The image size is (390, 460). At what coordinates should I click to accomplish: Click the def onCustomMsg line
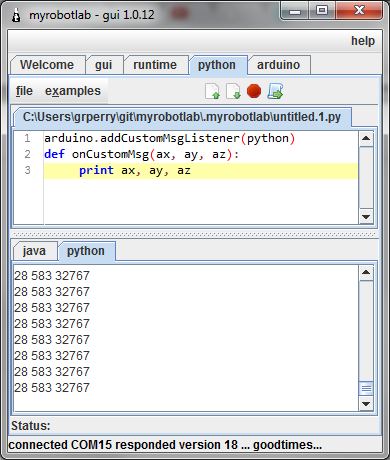click(142, 154)
